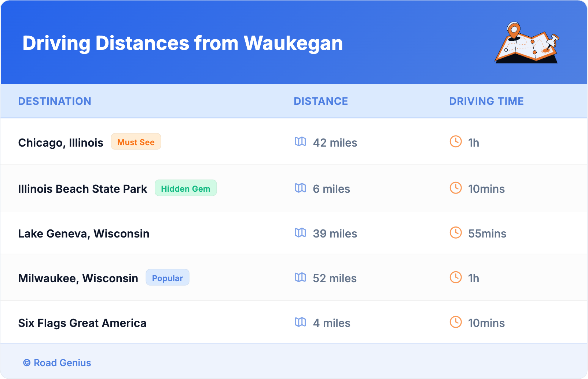
Task: Select the Must See badge
Action: (x=136, y=142)
